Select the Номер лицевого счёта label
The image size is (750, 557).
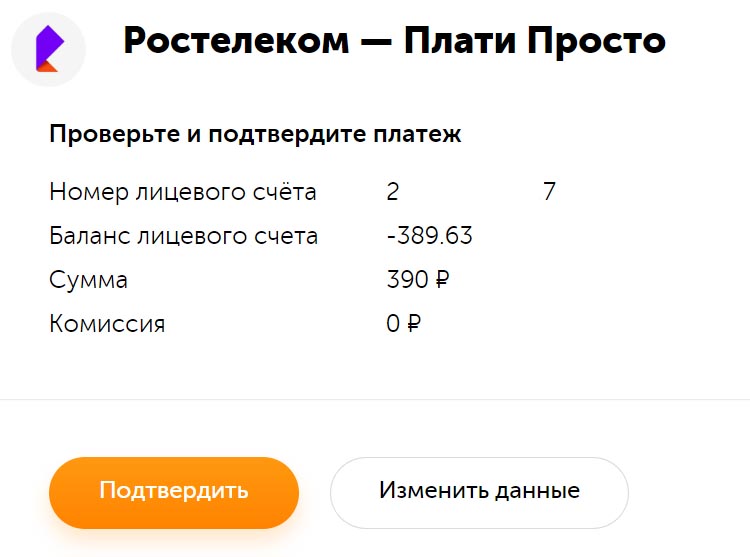183,192
